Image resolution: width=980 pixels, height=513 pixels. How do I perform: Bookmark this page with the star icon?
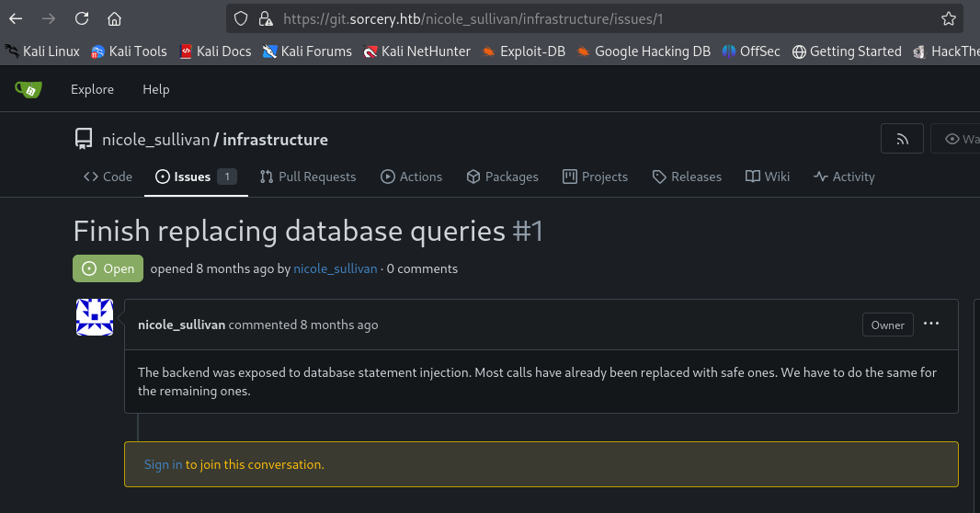[948, 18]
